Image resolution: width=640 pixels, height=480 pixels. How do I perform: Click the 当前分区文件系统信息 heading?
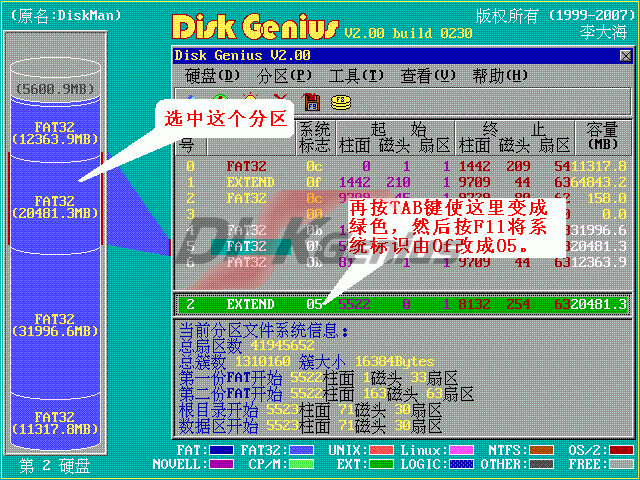(x=263, y=330)
